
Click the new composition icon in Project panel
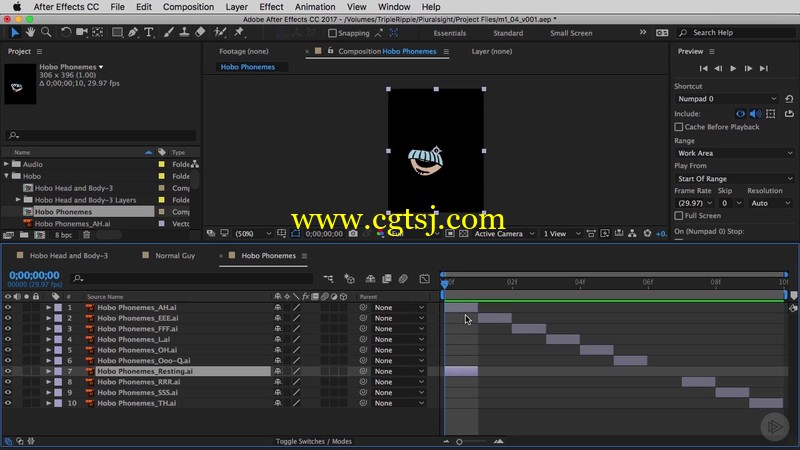pyautogui.click(x=39, y=235)
